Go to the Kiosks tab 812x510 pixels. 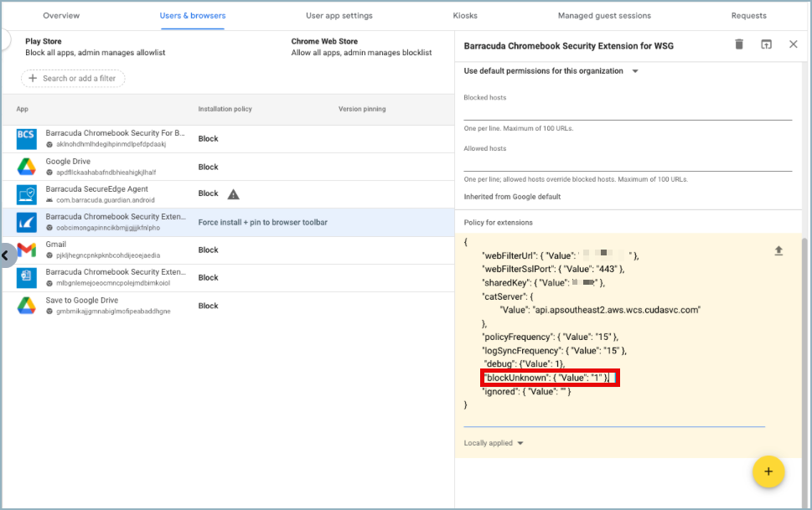point(465,16)
